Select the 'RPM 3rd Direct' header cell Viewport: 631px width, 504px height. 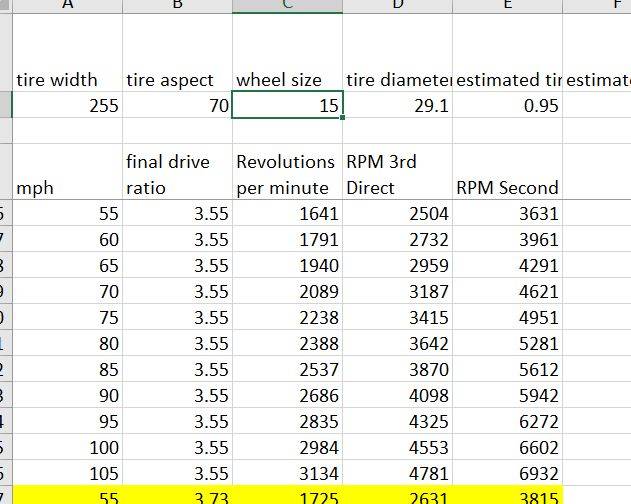click(x=397, y=174)
